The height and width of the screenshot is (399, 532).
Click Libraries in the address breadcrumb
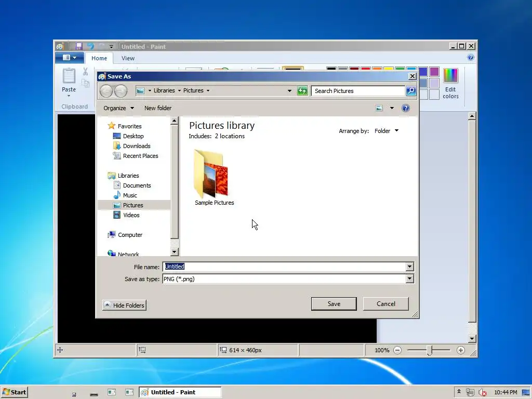click(164, 90)
